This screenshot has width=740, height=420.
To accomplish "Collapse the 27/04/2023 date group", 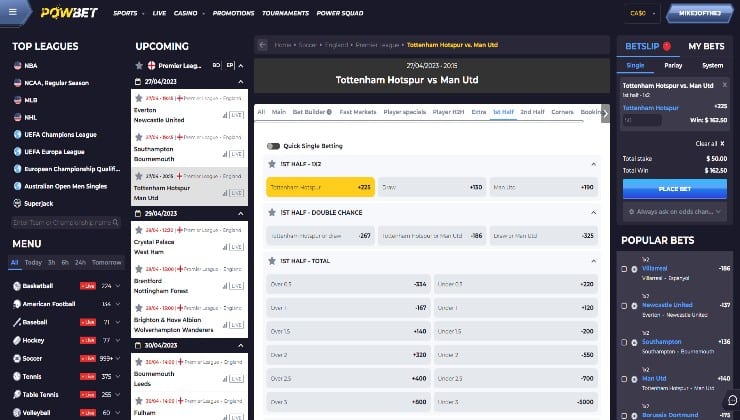I will click(241, 82).
